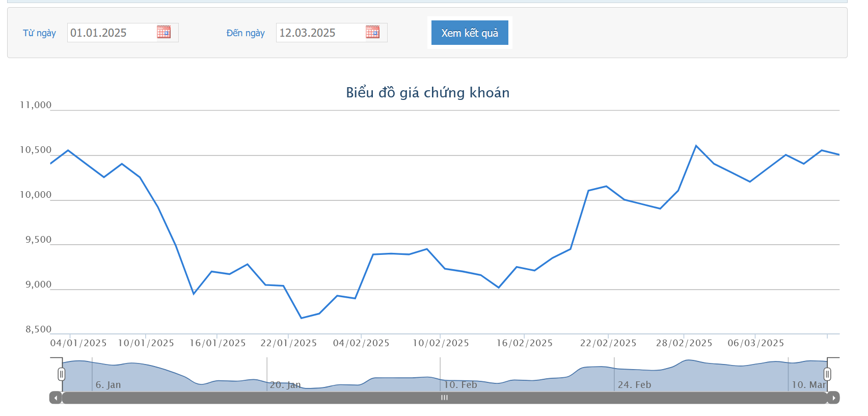Image resolution: width=868 pixels, height=416 pixels.
Task: Select the 6. Jan marker in the navigator
Action: [108, 385]
